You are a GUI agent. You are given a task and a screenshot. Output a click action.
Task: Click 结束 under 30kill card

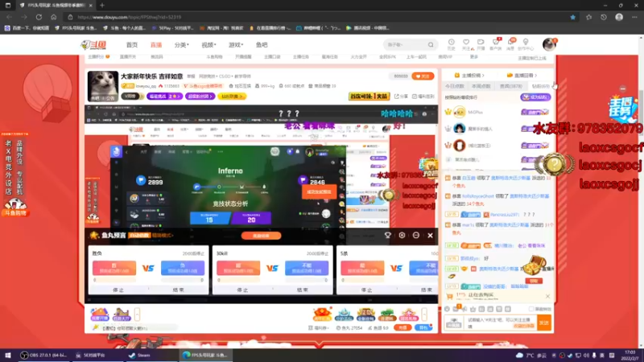pos(303,290)
